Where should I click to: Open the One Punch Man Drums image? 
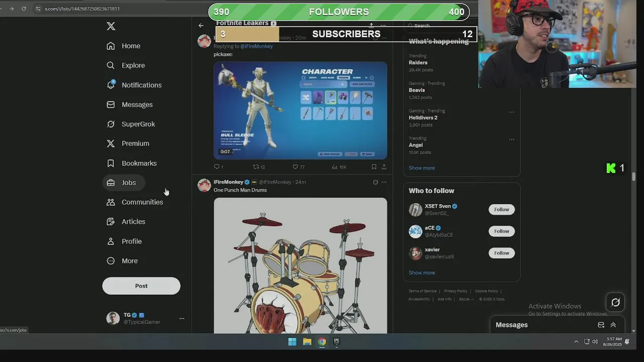point(300,265)
